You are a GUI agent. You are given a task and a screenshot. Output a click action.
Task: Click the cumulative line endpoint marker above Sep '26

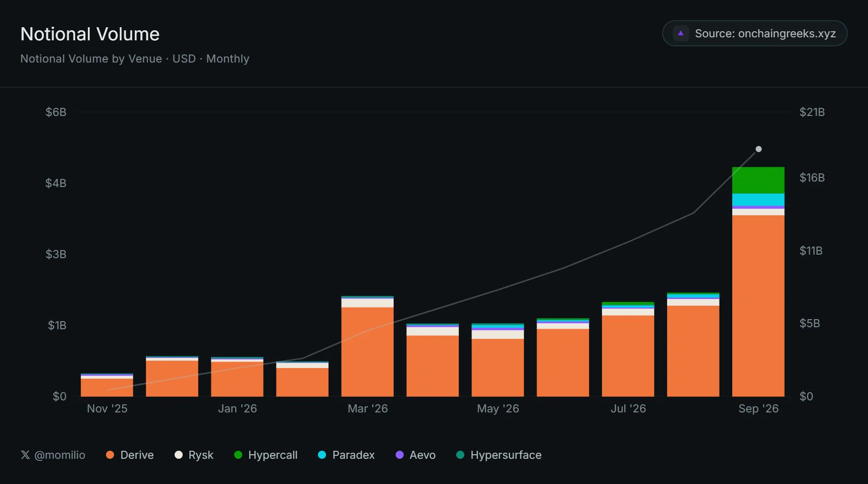(758, 149)
